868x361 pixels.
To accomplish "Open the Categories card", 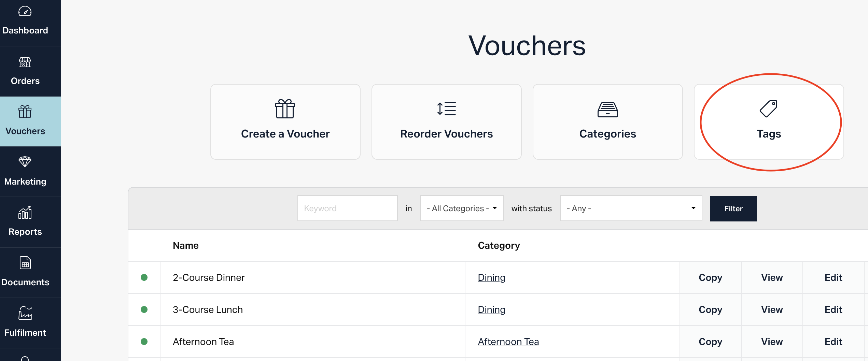I will [x=607, y=122].
